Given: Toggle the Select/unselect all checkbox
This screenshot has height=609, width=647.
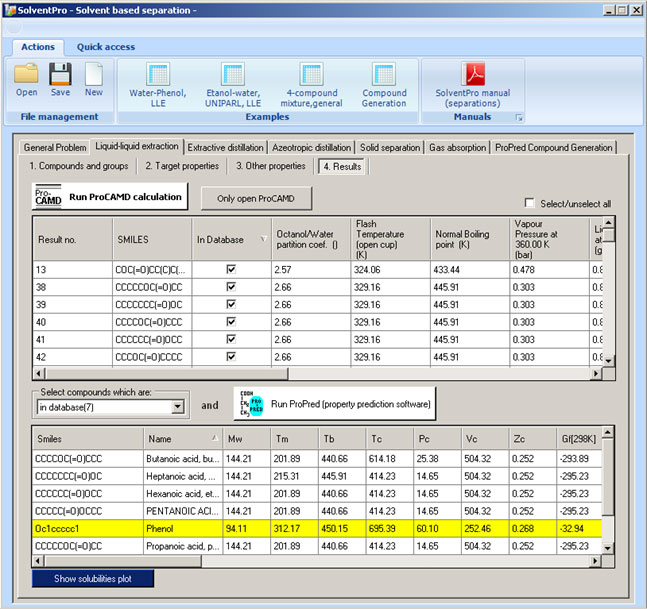Looking at the screenshot, I should (531, 203).
